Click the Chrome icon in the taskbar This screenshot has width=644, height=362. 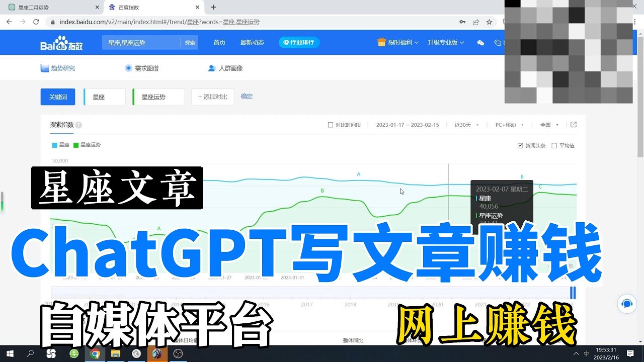(x=95, y=353)
